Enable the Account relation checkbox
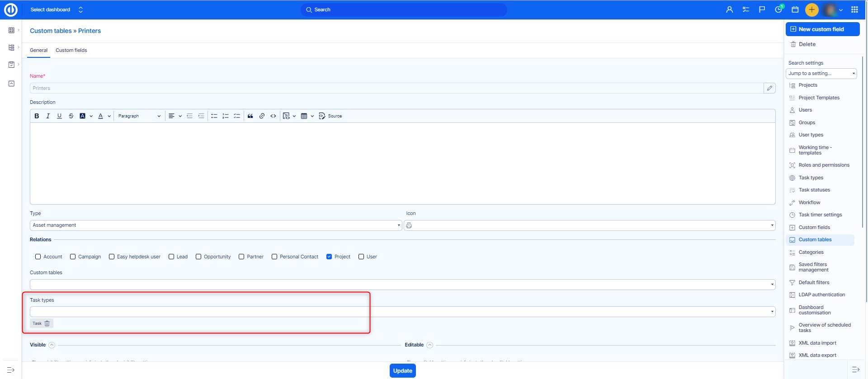 (38, 257)
